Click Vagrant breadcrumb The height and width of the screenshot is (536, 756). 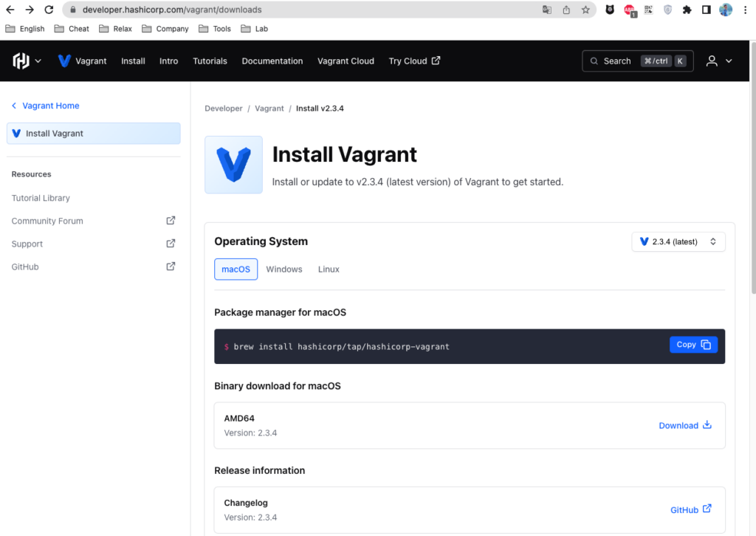click(269, 109)
